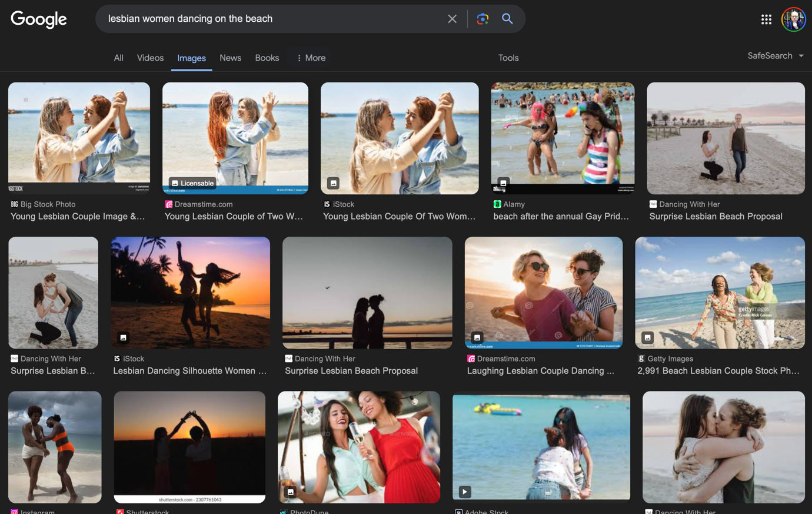The height and width of the screenshot is (514, 812).
Task: Switch to the Videos tab
Action: tap(150, 58)
